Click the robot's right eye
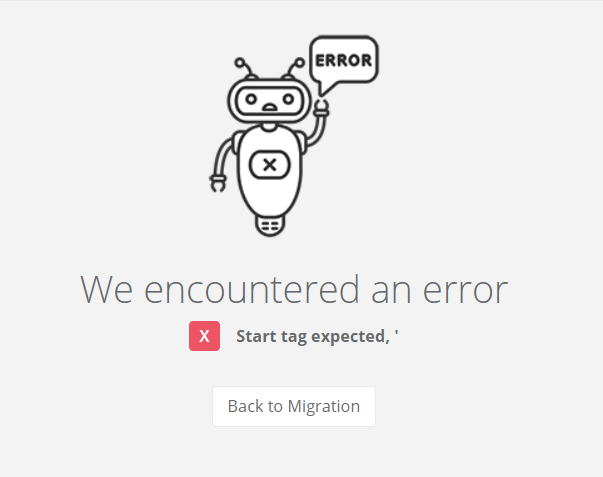Screen dimensions: 603x477 coord(288,99)
